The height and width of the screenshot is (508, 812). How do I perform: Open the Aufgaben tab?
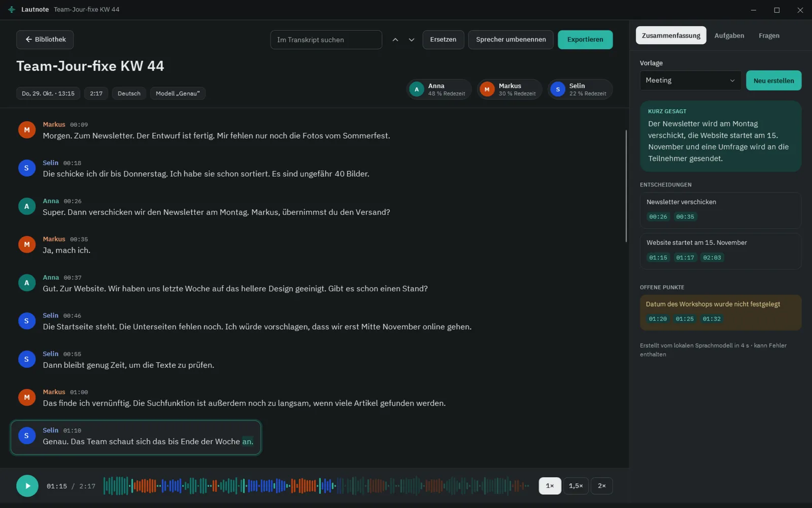click(729, 36)
